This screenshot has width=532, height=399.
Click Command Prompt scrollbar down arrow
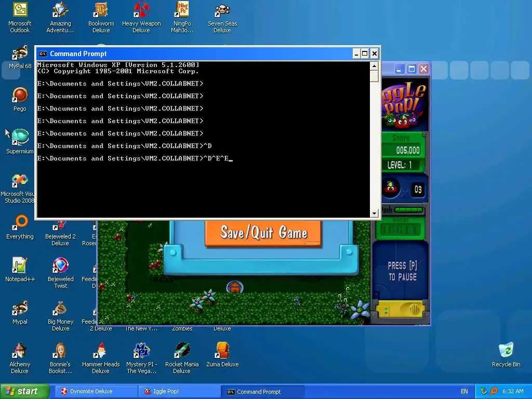(374, 213)
